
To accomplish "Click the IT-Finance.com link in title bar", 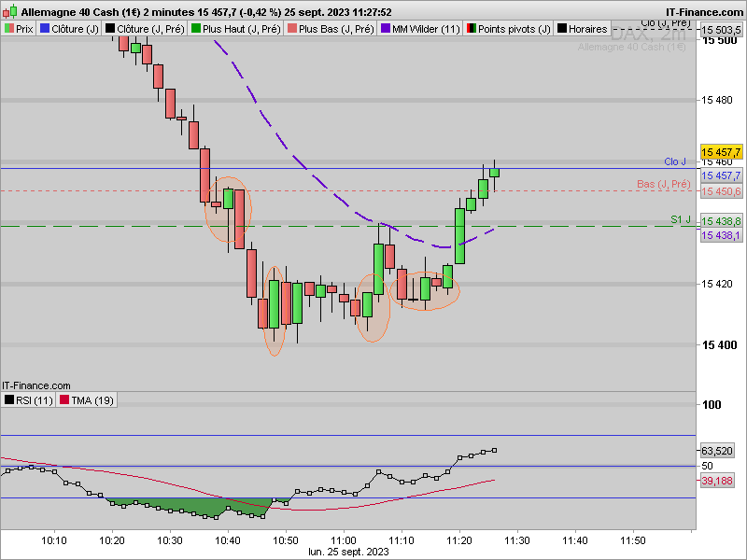I will point(704,12).
